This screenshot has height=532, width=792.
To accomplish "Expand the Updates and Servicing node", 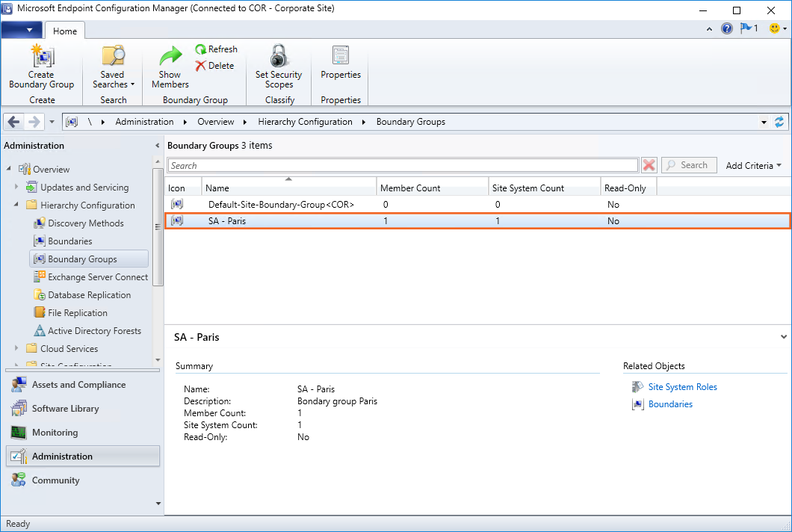I will [16, 188].
